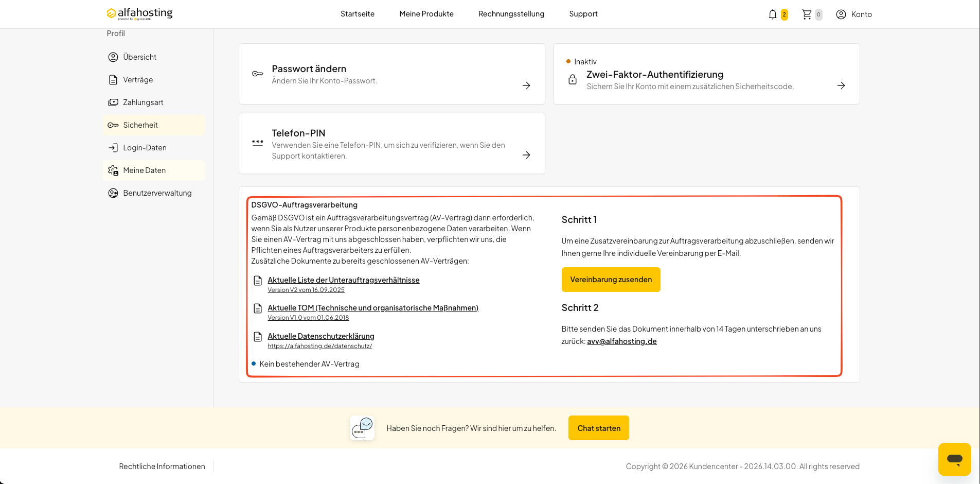Click the Sicherheit key icon in sidebar

[113, 125]
